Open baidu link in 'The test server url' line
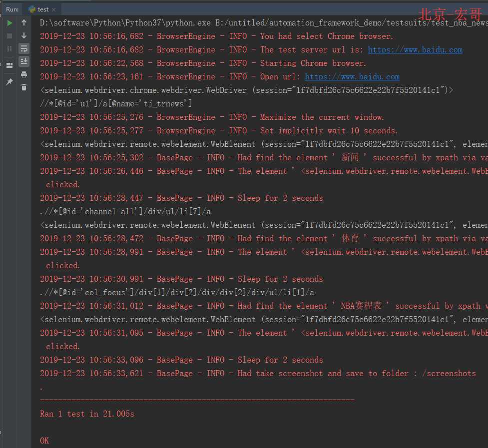Screen dimensions: 488x448 pyautogui.click(x=415, y=50)
